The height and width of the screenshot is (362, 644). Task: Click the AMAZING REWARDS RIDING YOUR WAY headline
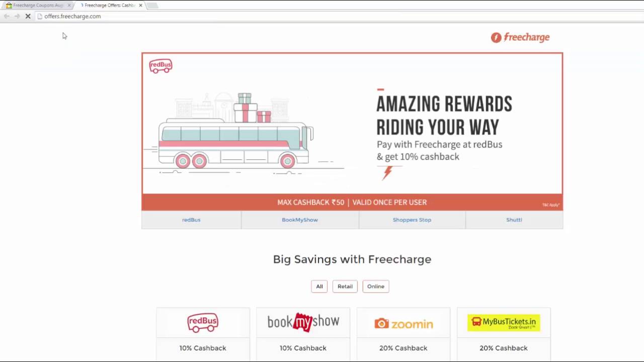point(444,116)
